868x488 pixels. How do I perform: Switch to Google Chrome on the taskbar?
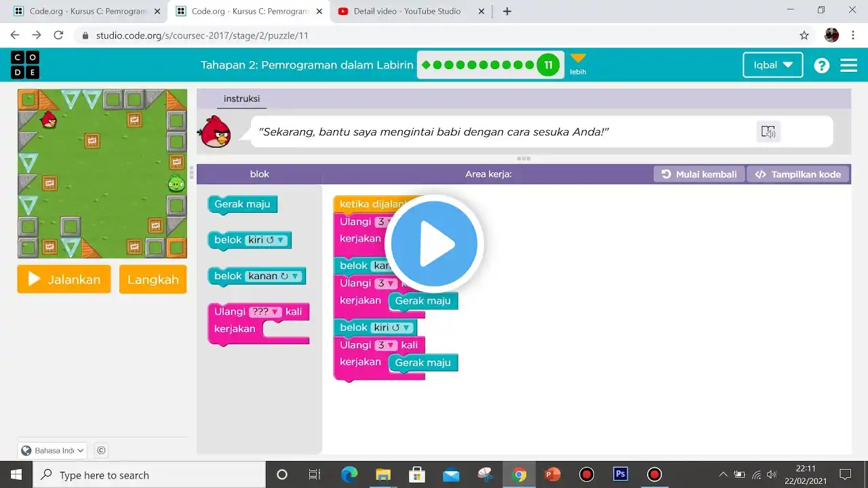click(519, 474)
